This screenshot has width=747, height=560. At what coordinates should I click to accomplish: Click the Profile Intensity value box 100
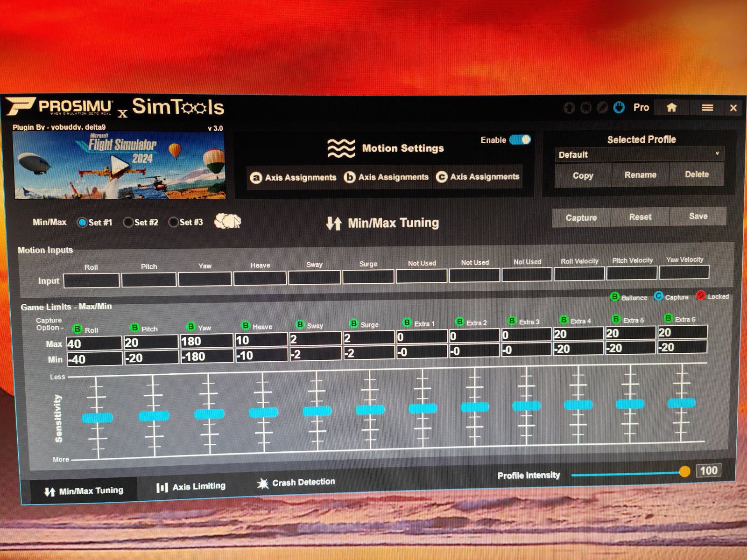click(708, 470)
